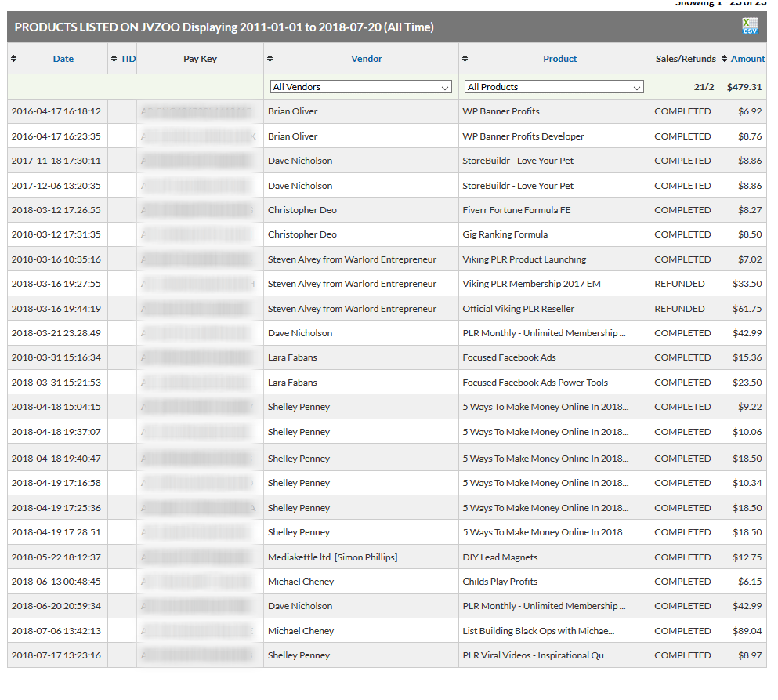Click date 2018-04-19 17:25:36

(x=56, y=508)
